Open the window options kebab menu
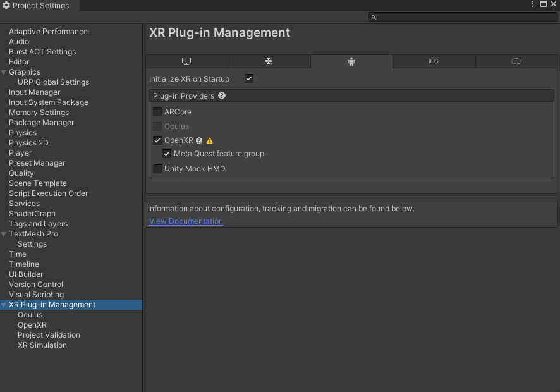 (532, 4)
